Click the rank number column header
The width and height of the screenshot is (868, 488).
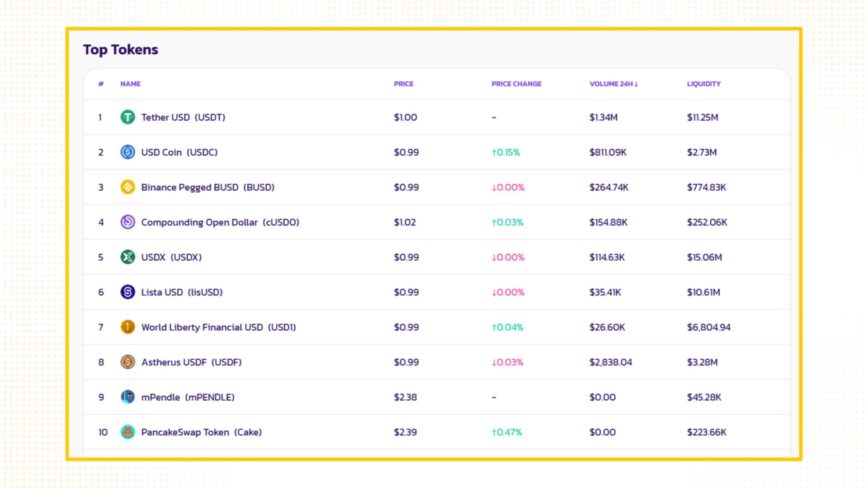[101, 84]
